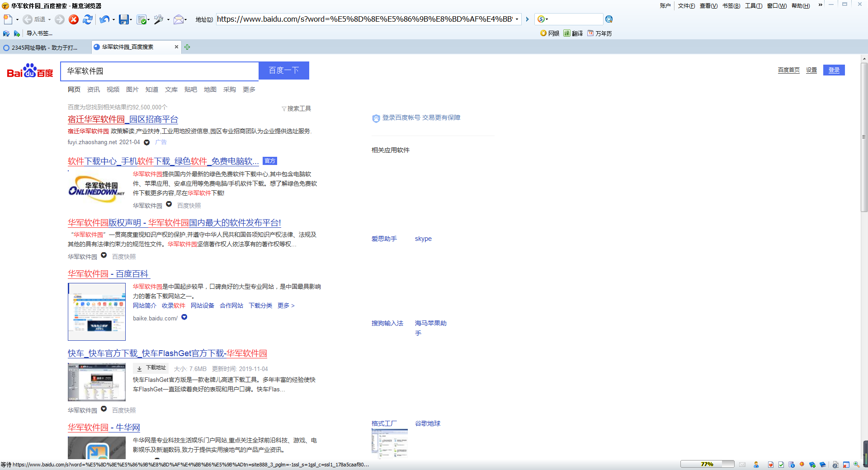Click the new page icon in toolbar
The height and width of the screenshot is (470, 868).
click(x=8, y=19)
